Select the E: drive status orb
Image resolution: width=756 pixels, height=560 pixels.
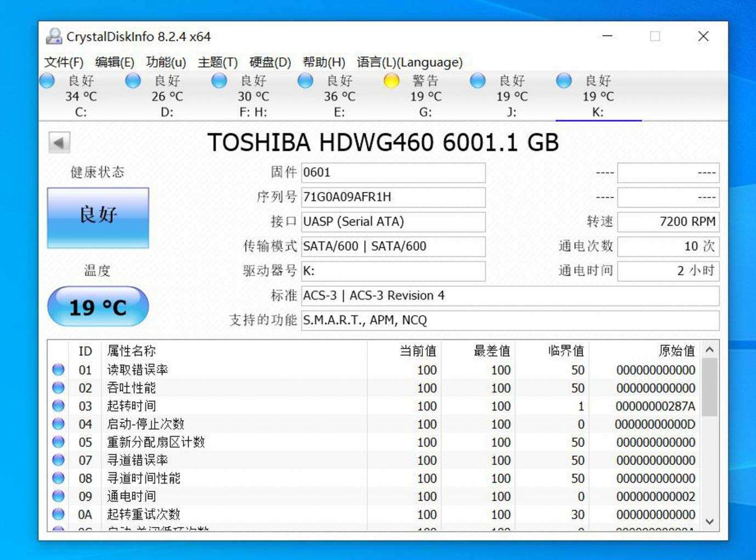pyautogui.click(x=305, y=81)
